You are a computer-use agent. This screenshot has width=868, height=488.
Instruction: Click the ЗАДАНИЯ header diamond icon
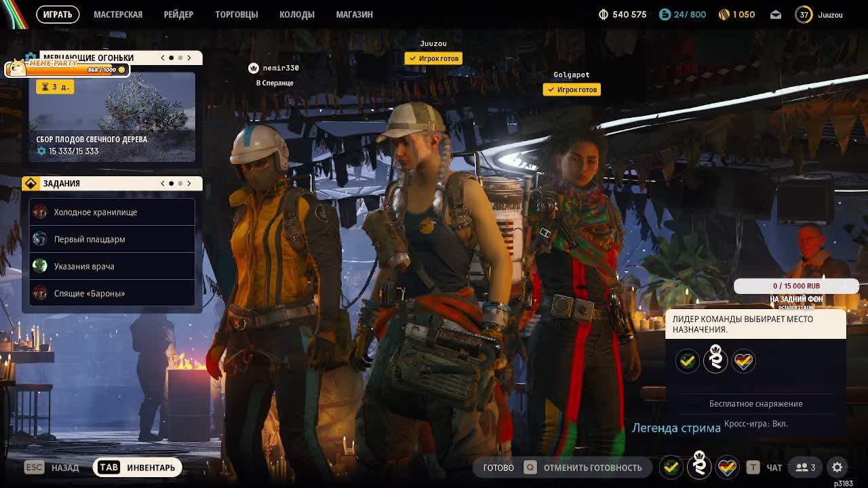[x=31, y=184]
